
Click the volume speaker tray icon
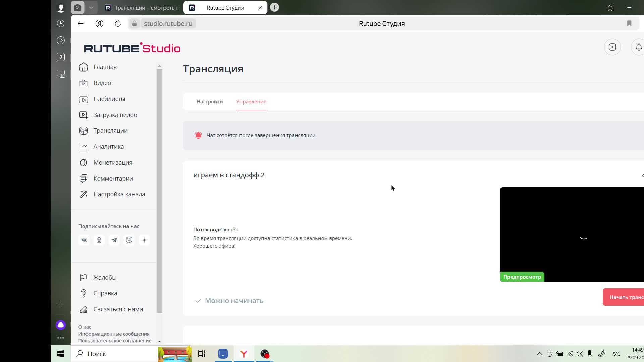[x=580, y=354]
